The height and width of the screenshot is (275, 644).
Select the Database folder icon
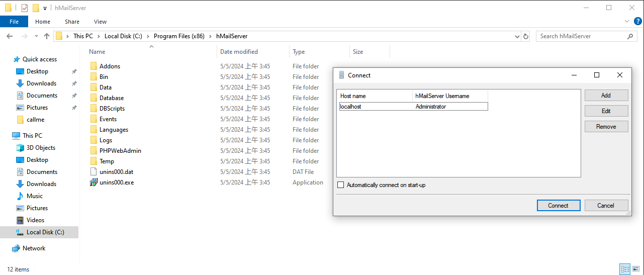(x=94, y=98)
